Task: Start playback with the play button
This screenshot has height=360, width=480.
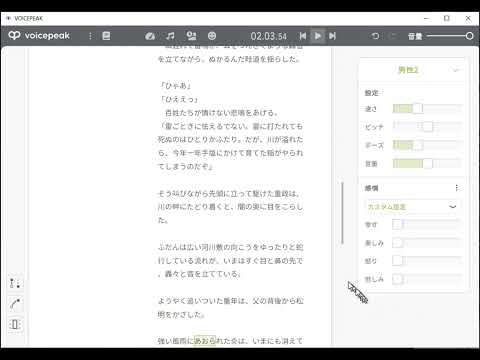Action: click(318, 36)
